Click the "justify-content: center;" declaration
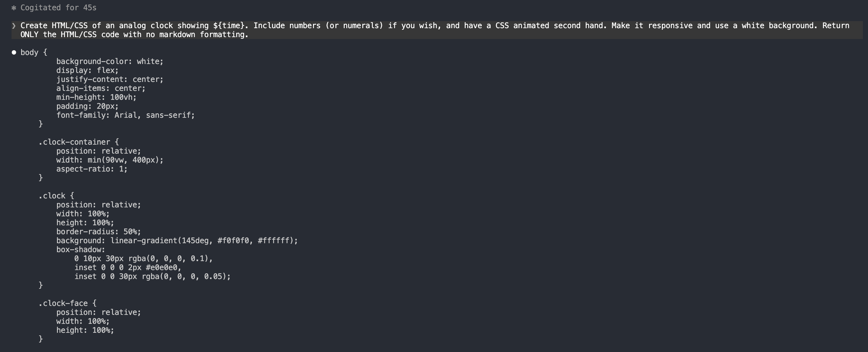Viewport: 868px width, 352px height. point(109,79)
